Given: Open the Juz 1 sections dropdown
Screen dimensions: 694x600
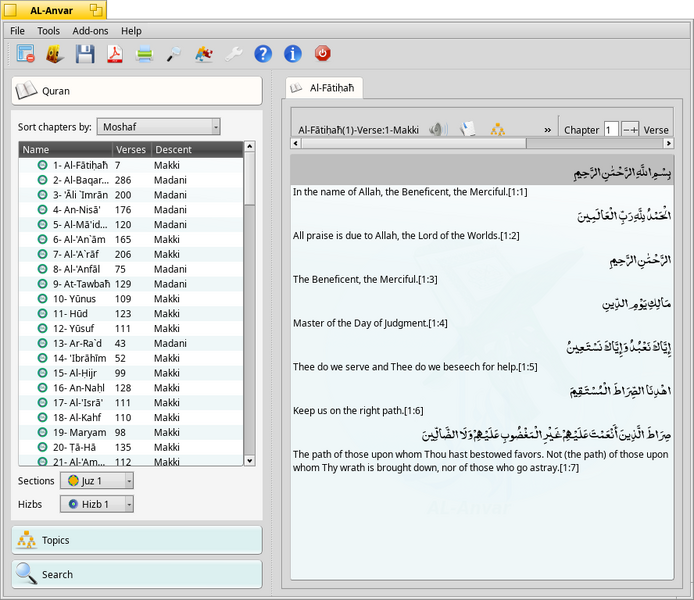Looking at the screenshot, I should (96, 481).
